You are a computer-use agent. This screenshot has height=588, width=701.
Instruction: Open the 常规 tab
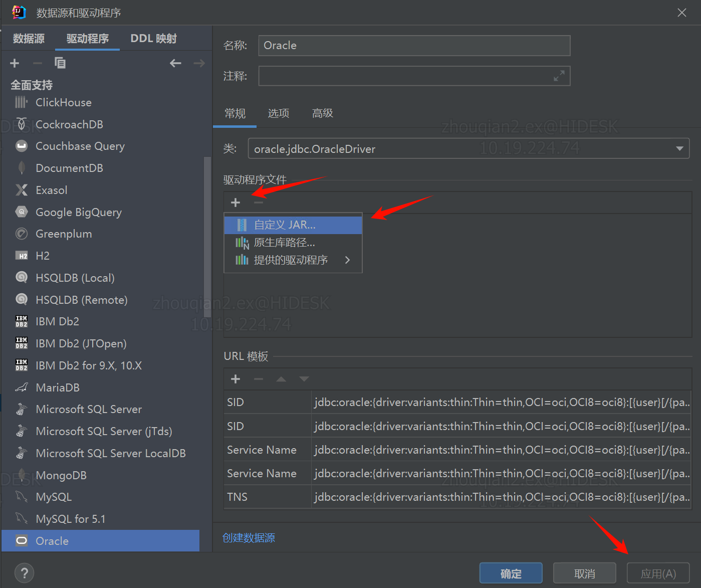(235, 113)
